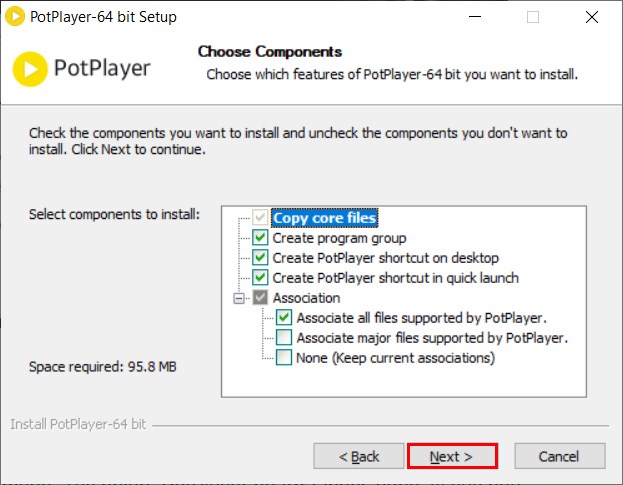The width and height of the screenshot is (623, 485).
Task: Select Create PotPlayer shortcut in quick launch label
Action: pyautogui.click(x=396, y=278)
